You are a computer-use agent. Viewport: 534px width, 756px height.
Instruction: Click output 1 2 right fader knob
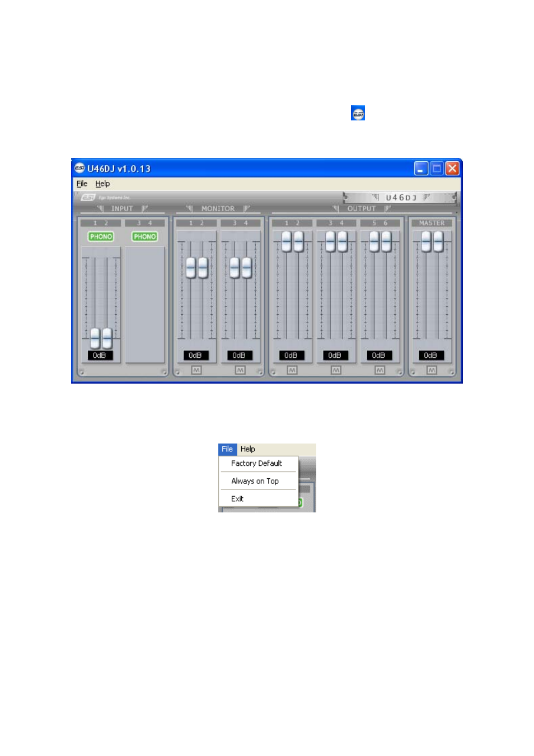pos(299,241)
